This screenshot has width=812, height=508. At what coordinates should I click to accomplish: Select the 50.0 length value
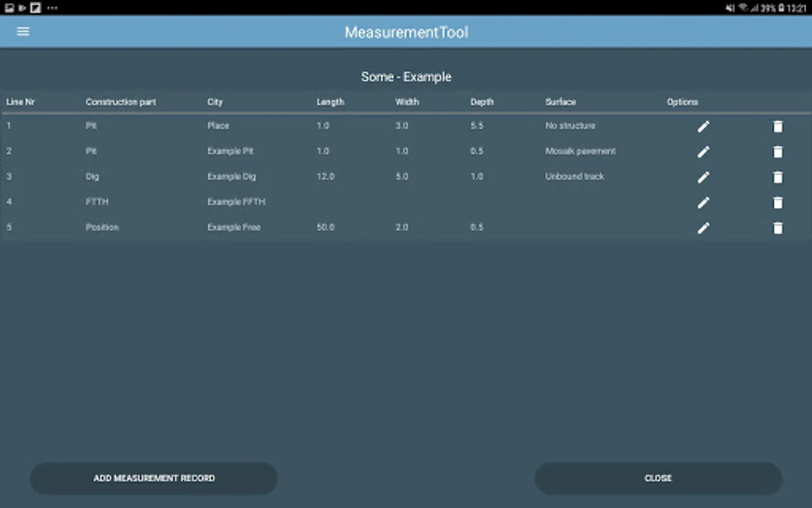pyautogui.click(x=325, y=227)
